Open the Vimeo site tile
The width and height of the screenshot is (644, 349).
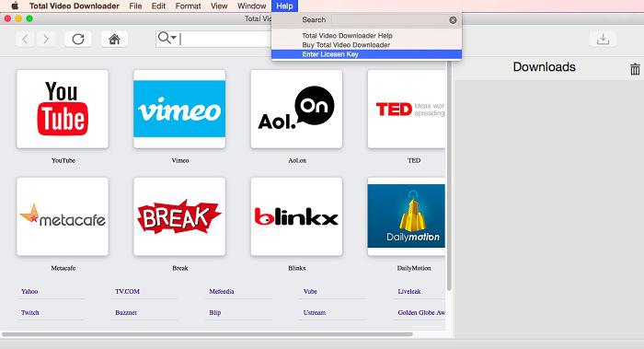179,109
